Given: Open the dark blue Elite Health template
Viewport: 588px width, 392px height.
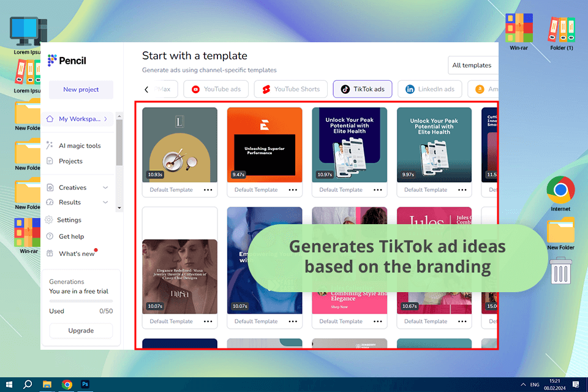Looking at the screenshot, I should 350,145.
